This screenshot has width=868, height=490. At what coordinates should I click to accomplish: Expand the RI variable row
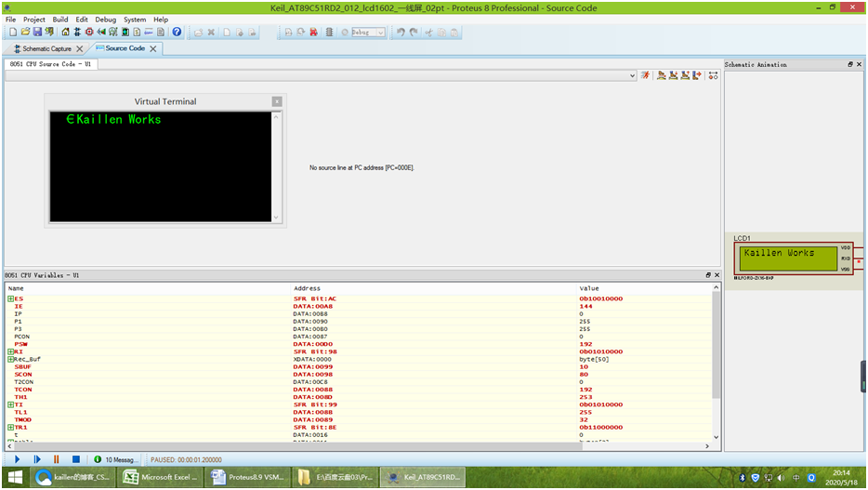(x=10, y=351)
